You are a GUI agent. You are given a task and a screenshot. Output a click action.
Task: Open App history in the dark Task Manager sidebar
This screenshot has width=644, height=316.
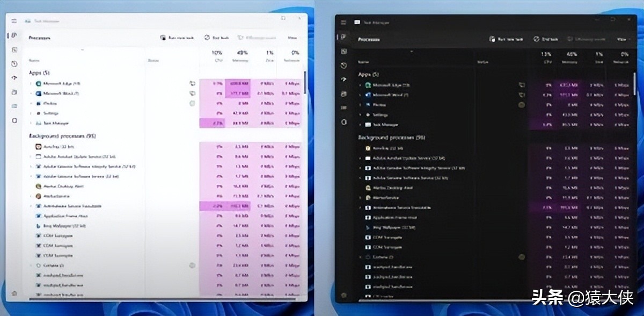tap(343, 66)
